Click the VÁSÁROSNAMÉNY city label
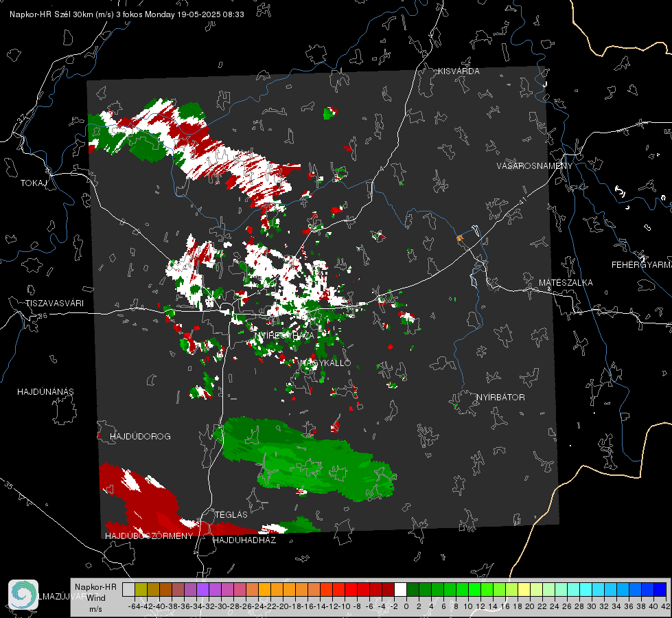Screen dimensions: 672x618 535,166
